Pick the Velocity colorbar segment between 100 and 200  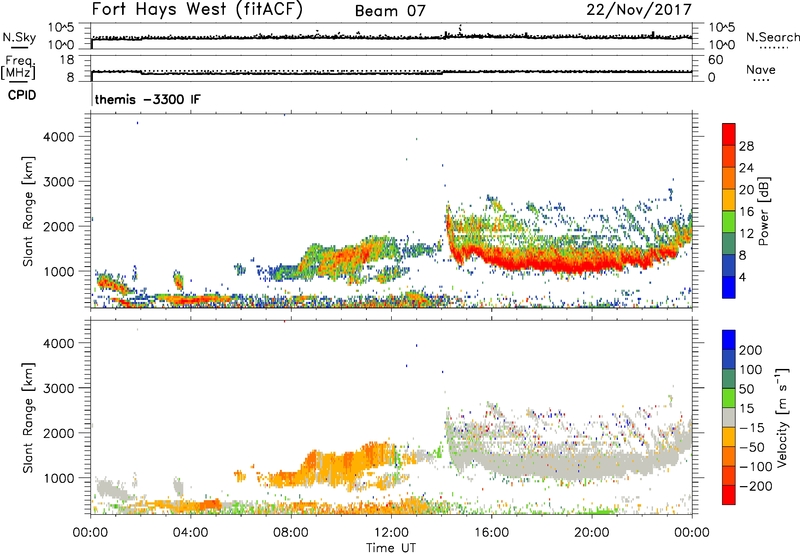[729, 359]
